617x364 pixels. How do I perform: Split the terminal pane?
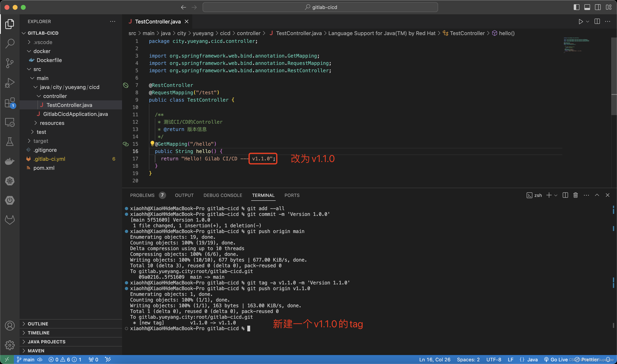coord(565,195)
